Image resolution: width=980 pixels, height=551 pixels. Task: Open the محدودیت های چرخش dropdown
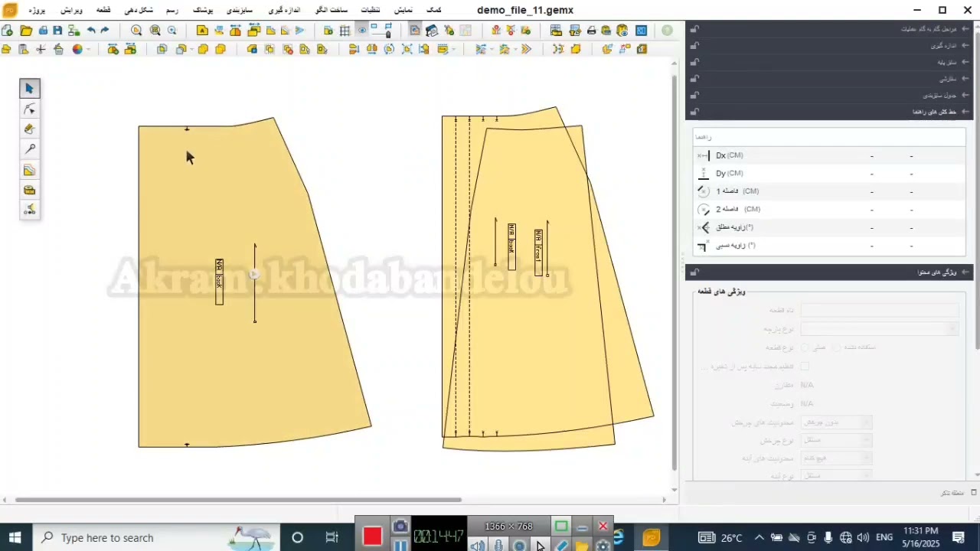[836, 422]
